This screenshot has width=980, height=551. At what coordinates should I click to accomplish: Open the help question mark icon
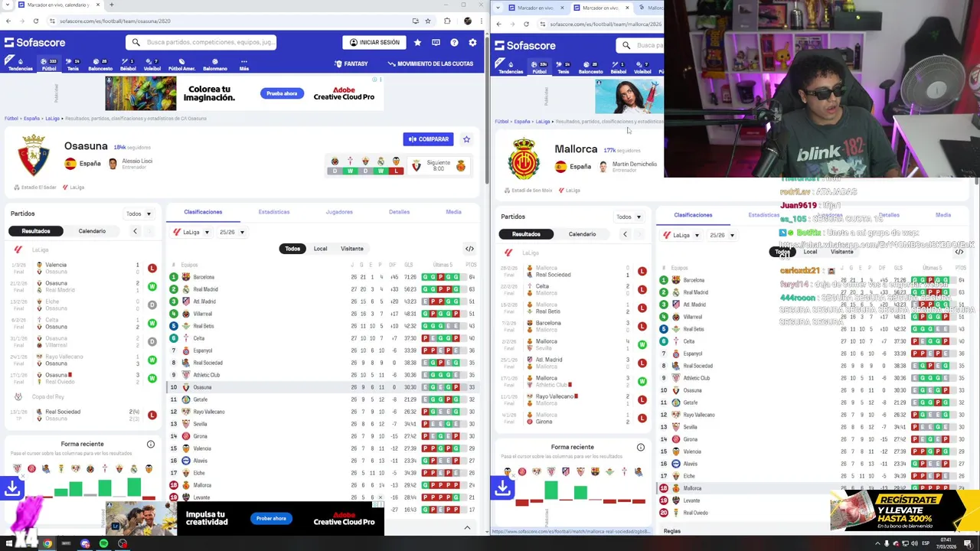coord(454,43)
